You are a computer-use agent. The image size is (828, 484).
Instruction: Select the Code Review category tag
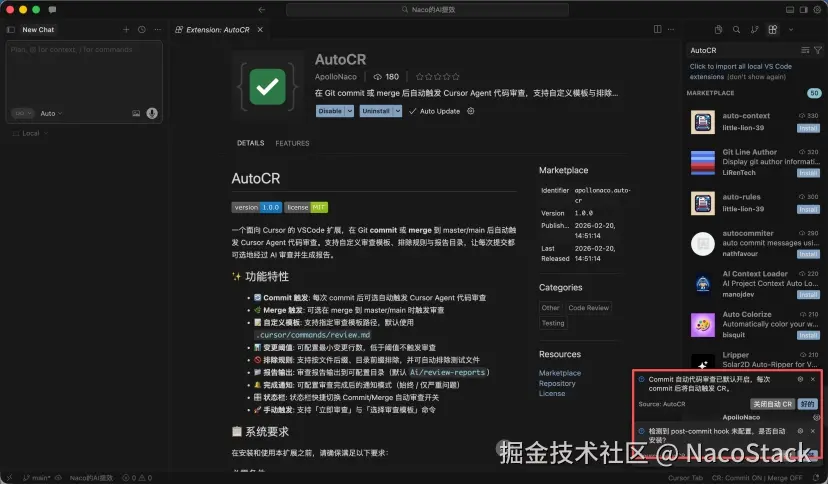588,308
